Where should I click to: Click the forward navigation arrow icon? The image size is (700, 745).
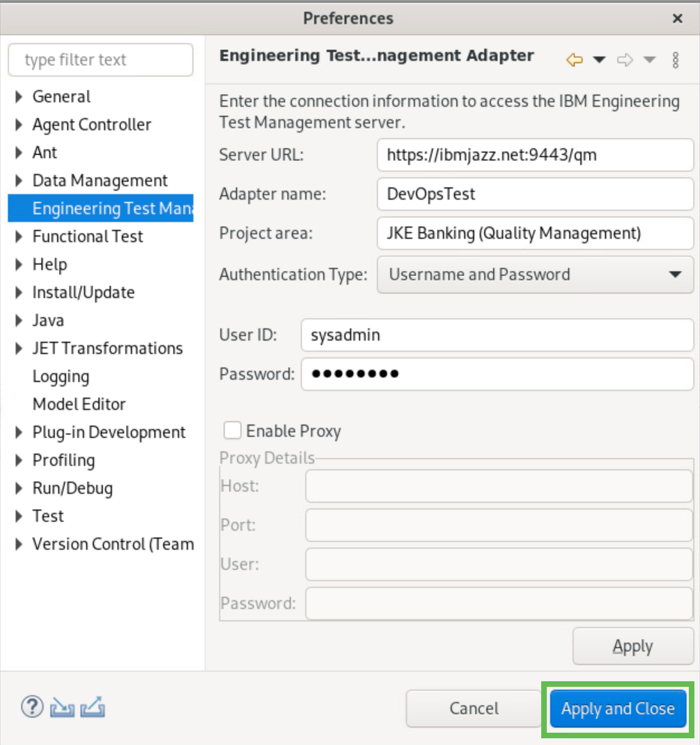click(625, 59)
